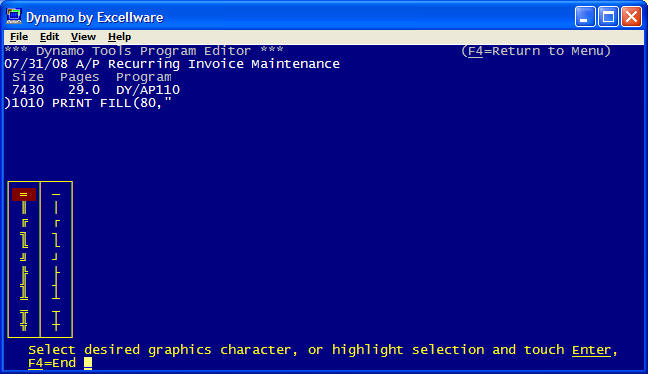
Task: Click the F4=End option
Action: tap(52, 363)
